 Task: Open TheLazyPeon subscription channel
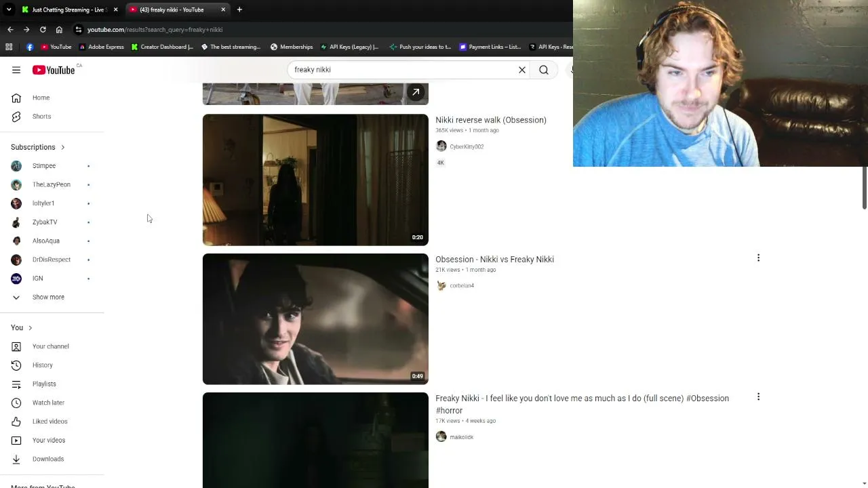[52, 184]
